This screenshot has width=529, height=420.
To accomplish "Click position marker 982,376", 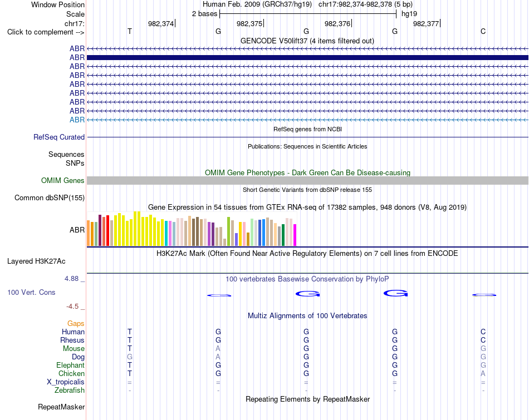I will [x=337, y=23].
